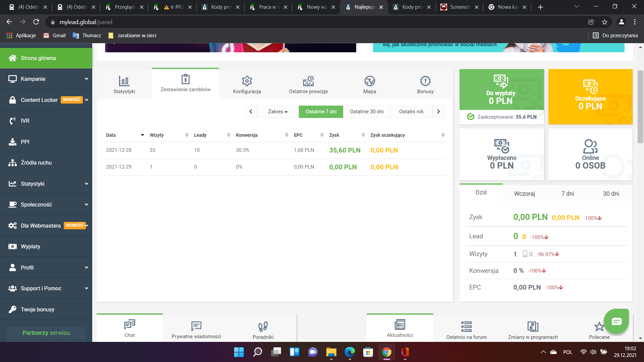This screenshot has height=362, width=644.
Task: Open the Ostatnio na forum list icon
Action: [x=466, y=326]
